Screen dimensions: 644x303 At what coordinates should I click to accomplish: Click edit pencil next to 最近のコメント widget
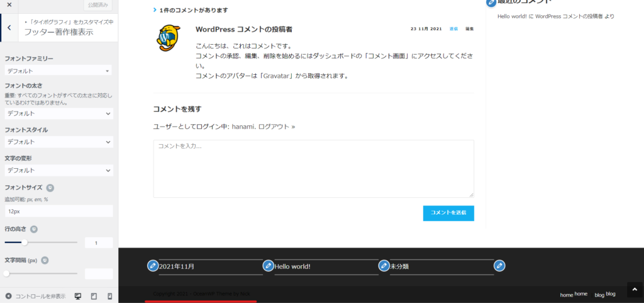[491, 3]
